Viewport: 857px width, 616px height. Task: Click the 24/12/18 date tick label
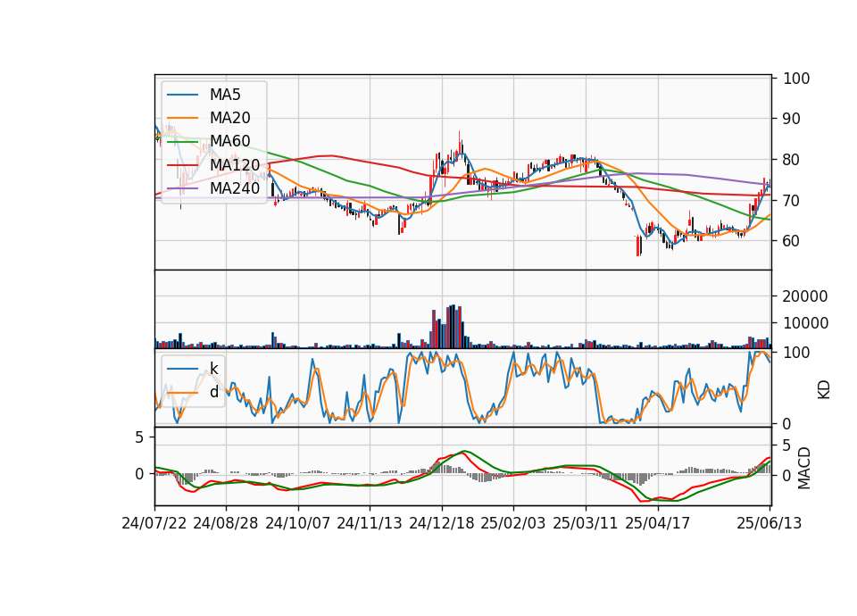pos(442,523)
